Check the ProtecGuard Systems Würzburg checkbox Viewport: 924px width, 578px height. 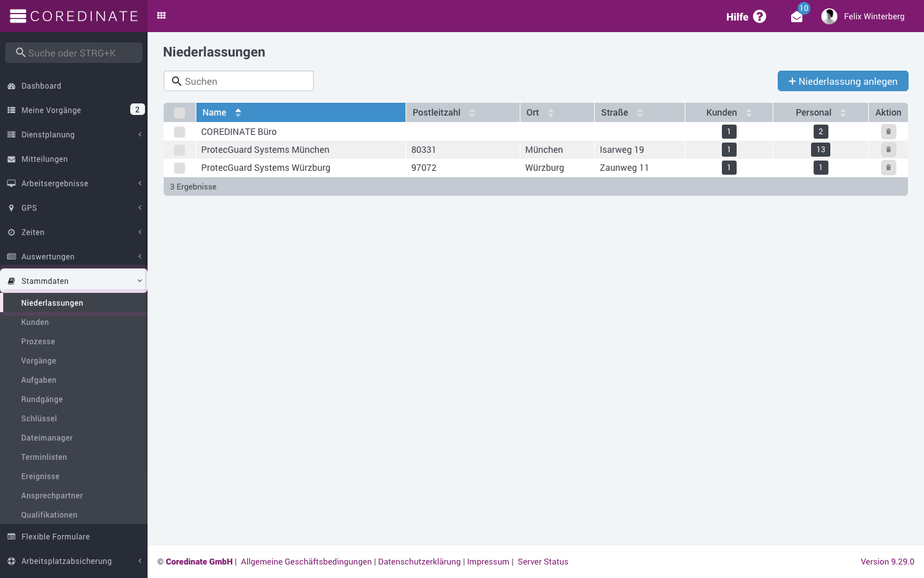point(180,168)
